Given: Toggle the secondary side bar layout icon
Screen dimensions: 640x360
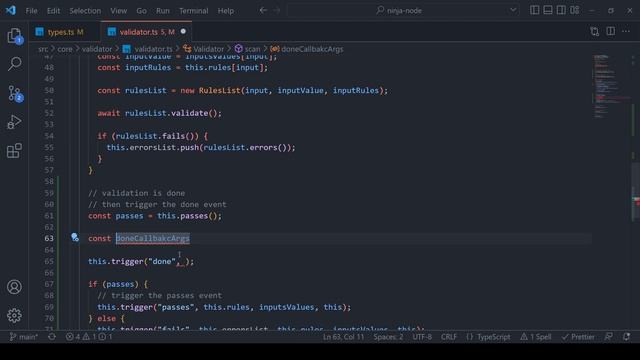Looking at the screenshot, I should pos(561,10).
